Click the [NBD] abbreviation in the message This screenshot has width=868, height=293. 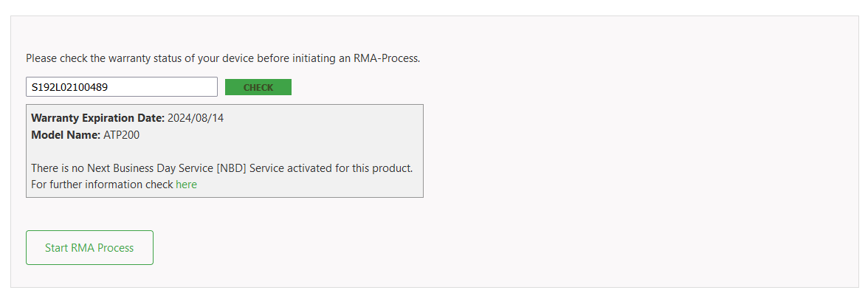tap(232, 168)
